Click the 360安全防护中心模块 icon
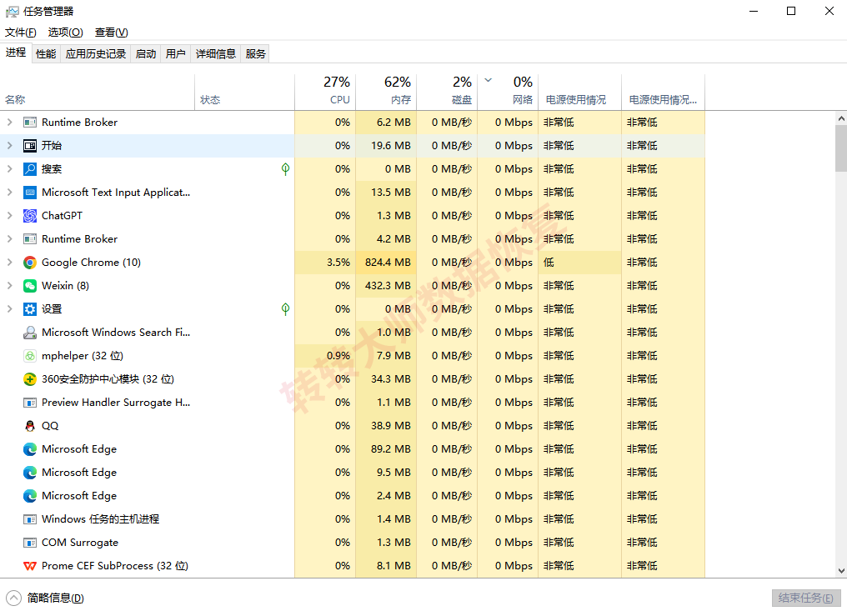847x616 pixels. click(x=30, y=379)
